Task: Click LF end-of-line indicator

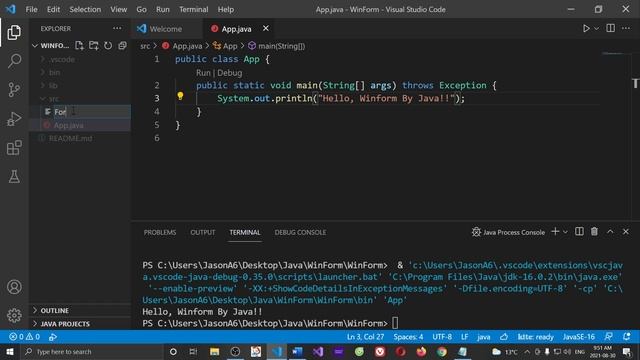Action: click(x=464, y=337)
